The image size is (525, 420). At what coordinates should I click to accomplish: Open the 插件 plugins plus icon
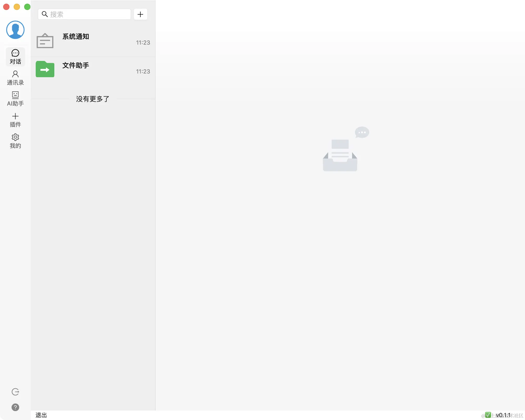(x=15, y=116)
